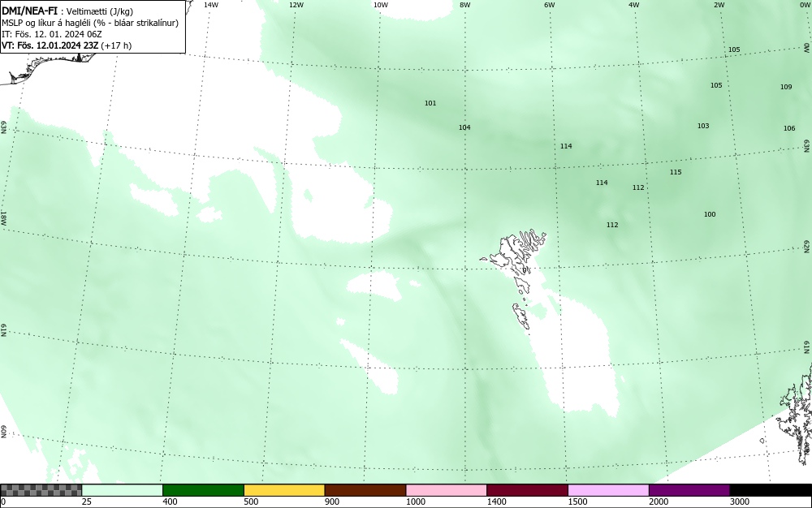Click the "103" value on the map
Viewport: 812px width, 508px height.
(x=702, y=126)
